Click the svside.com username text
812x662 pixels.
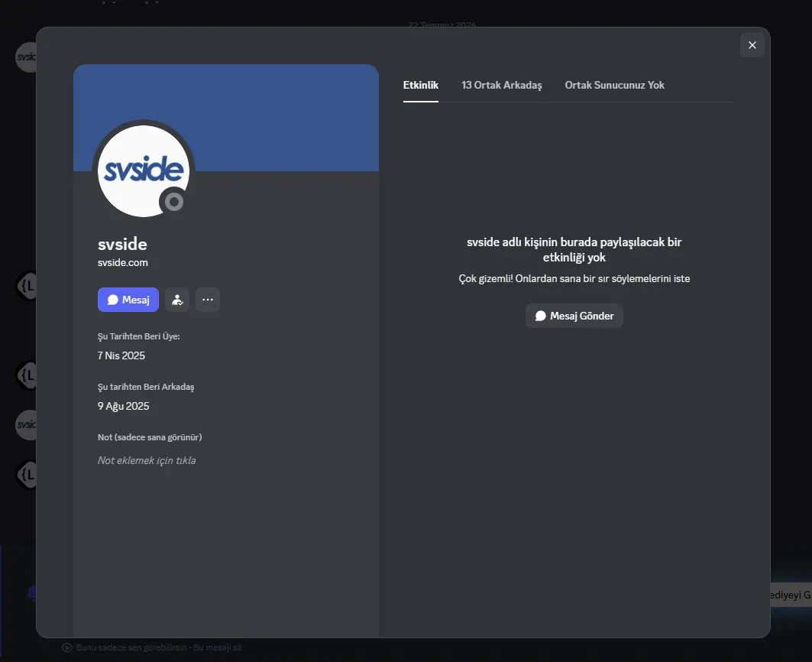(x=123, y=262)
